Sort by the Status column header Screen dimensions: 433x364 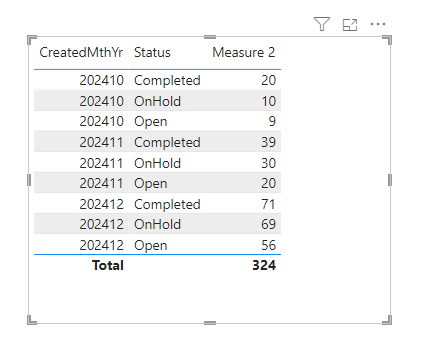click(x=152, y=52)
